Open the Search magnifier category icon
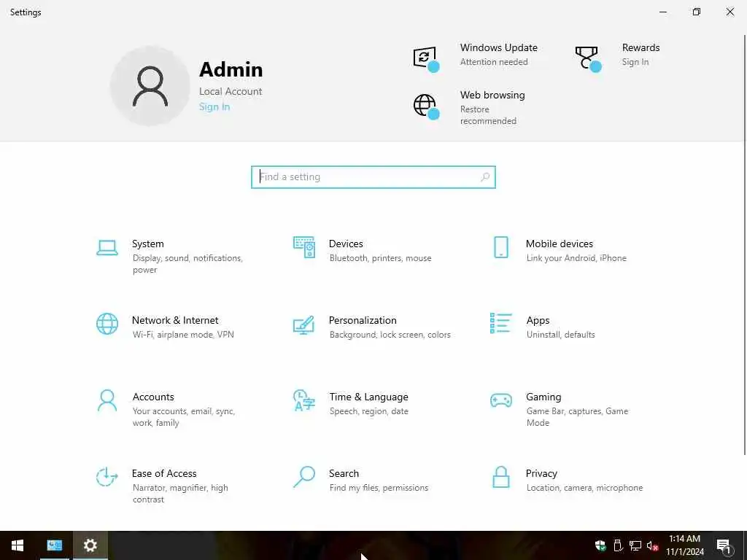 pos(304,477)
